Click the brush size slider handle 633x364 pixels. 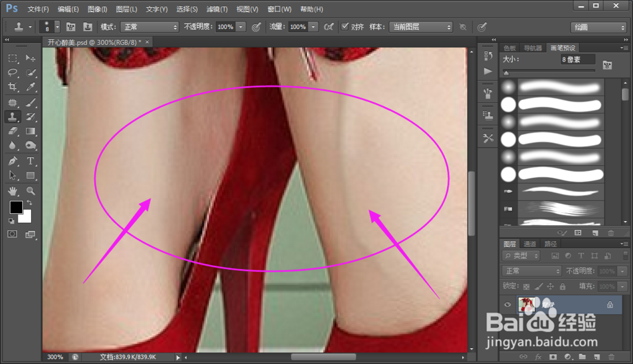click(x=506, y=73)
